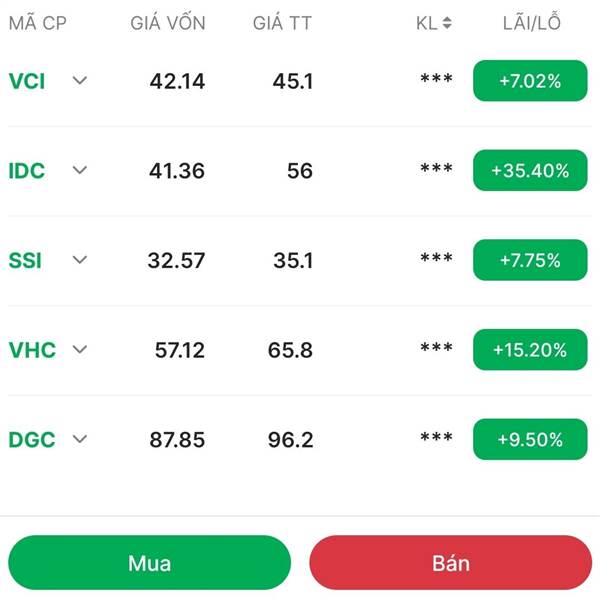Tap the +15.20% profit badge for VHC
Screen dimensions: 600x600
click(530, 349)
